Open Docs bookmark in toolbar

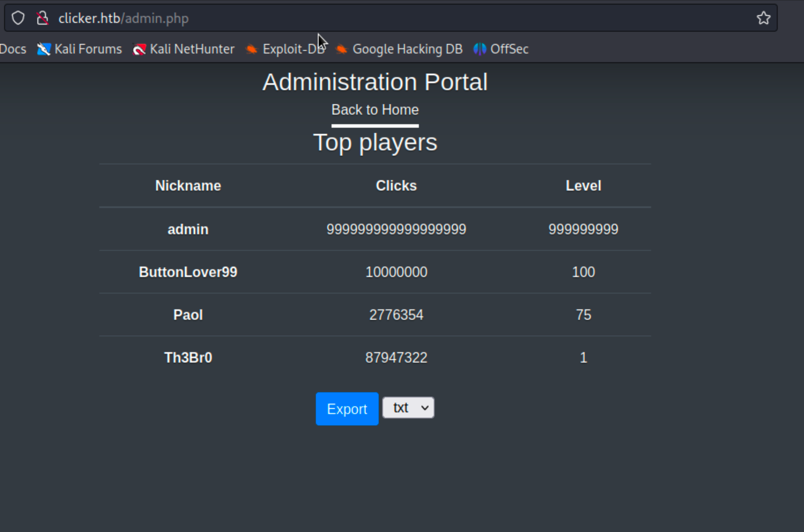click(x=13, y=49)
